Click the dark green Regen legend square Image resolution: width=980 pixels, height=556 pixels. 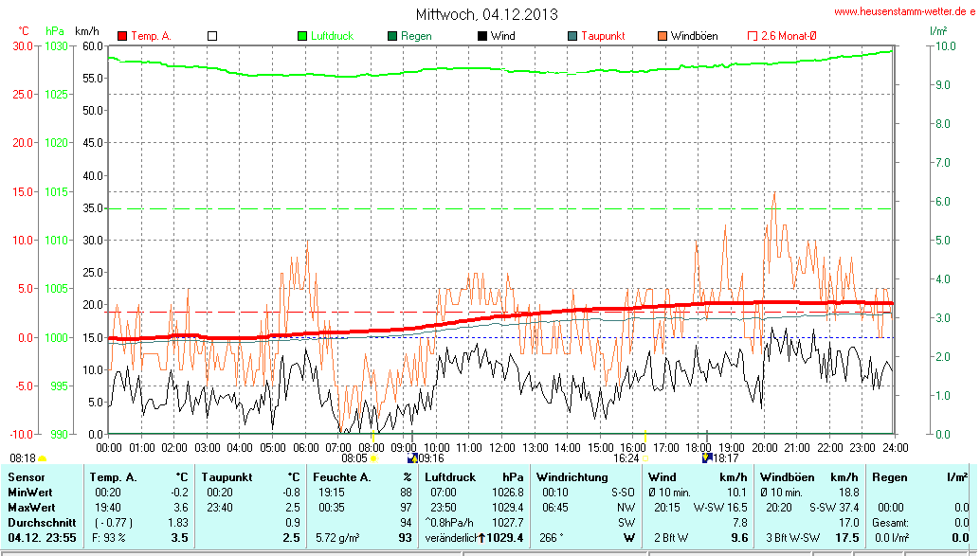(x=392, y=36)
